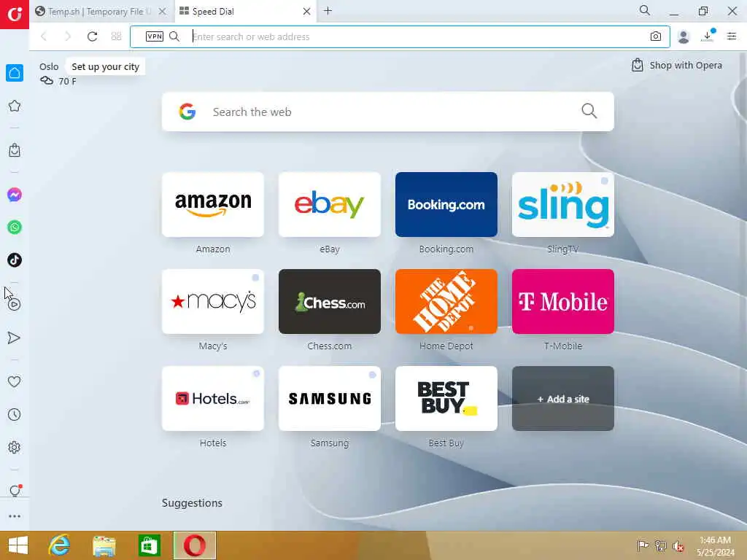The image size is (747, 560).
Task: Open Action Center flag icon
Action: pyautogui.click(x=643, y=545)
